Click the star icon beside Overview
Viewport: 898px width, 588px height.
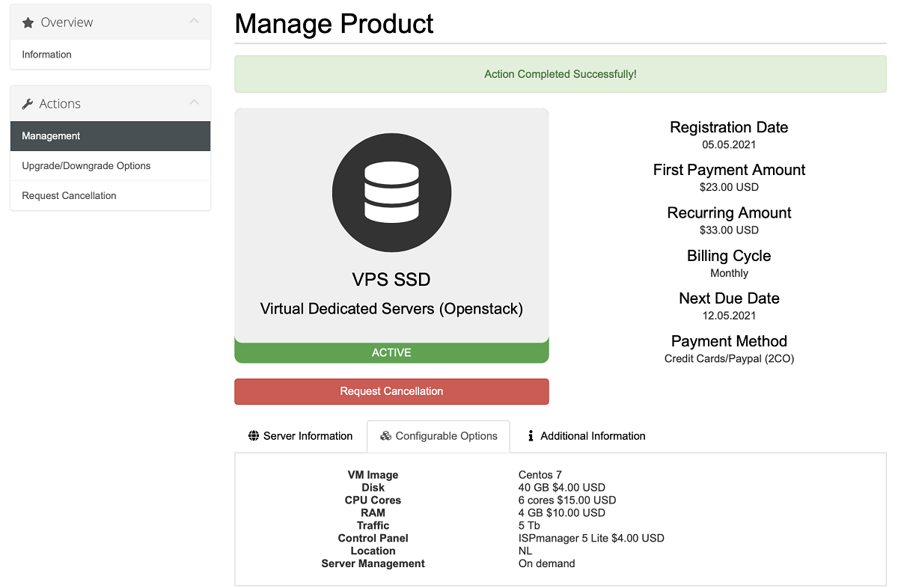tap(28, 23)
